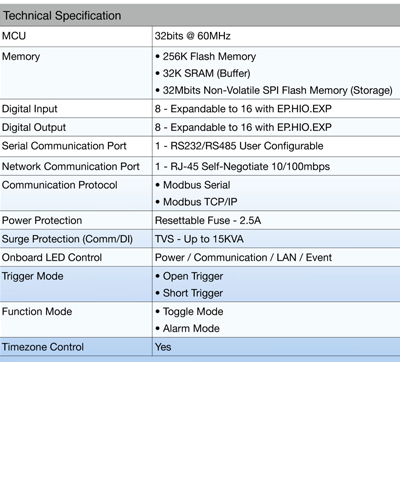Select RS232/RS485 User Configurable value
Image resolution: width=400 pixels, height=500 pixels.
point(247,146)
